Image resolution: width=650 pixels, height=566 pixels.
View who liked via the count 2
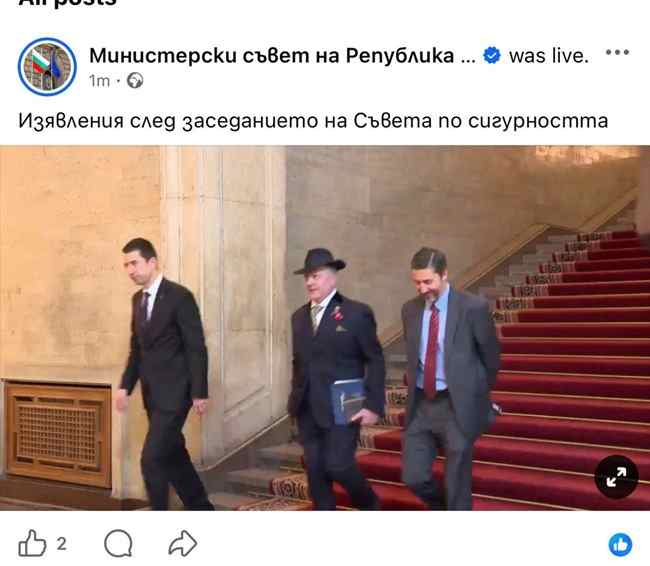click(61, 544)
